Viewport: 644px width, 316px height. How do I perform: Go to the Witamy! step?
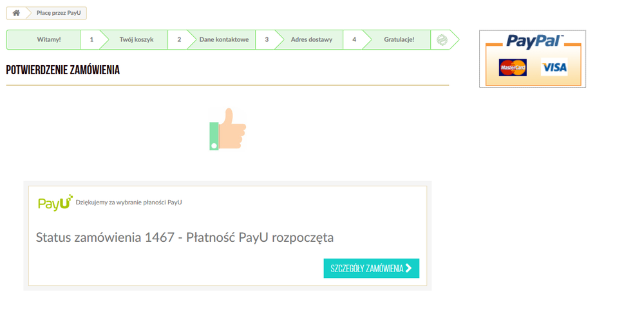49,40
